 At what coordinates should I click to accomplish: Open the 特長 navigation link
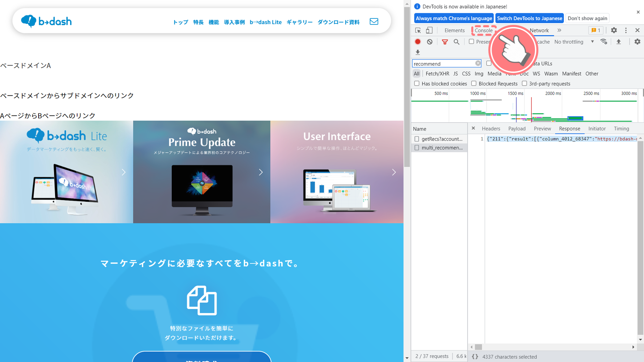[x=198, y=22]
